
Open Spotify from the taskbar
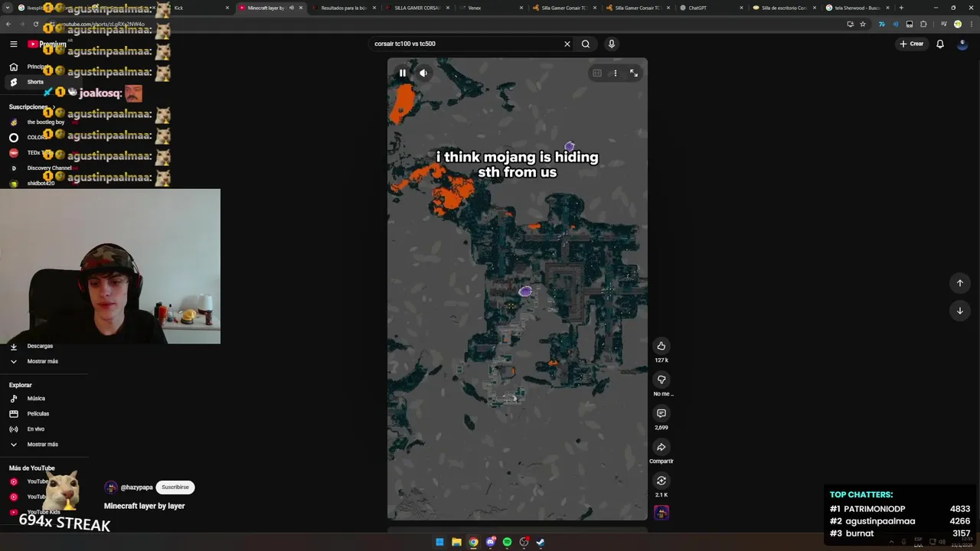tap(507, 542)
